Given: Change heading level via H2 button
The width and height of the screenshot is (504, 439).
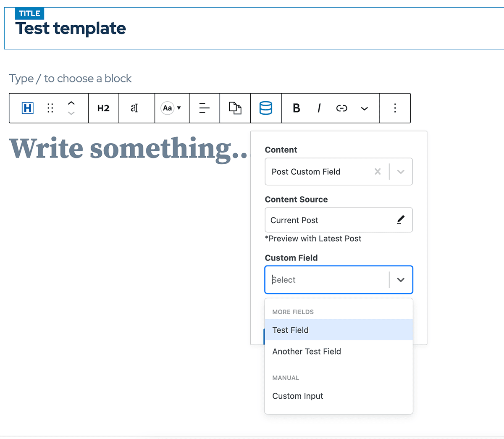Looking at the screenshot, I should click(103, 108).
